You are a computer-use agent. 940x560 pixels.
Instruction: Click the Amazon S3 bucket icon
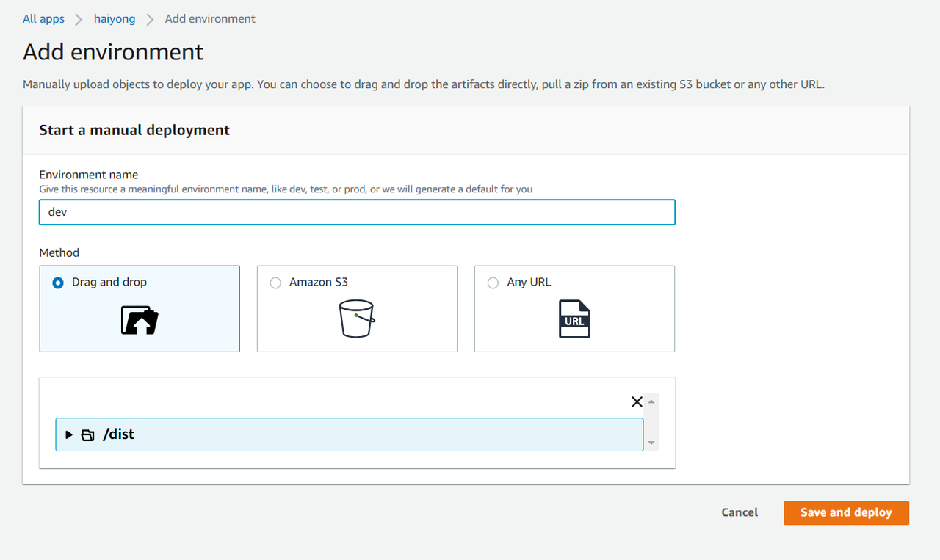pyautogui.click(x=357, y=319)
